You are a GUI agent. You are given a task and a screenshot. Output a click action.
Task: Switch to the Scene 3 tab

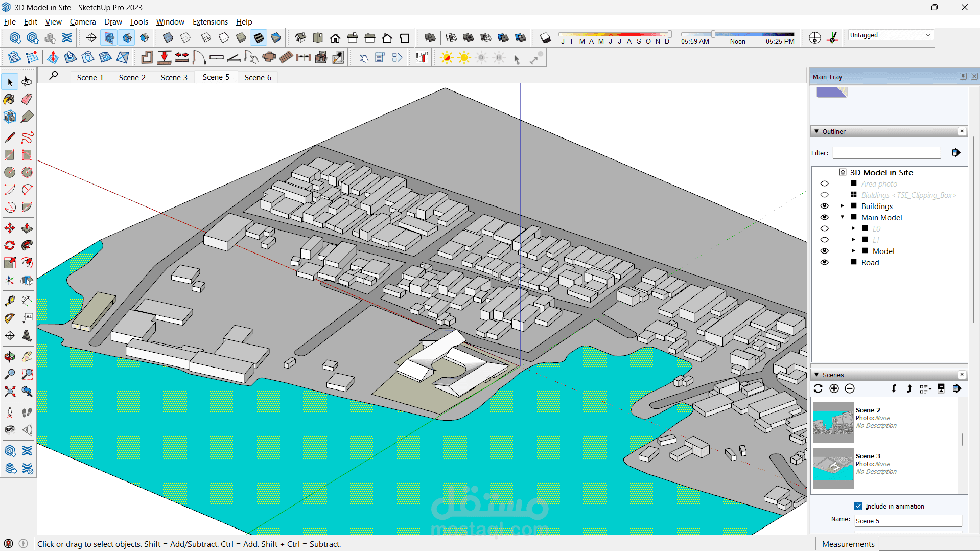(x=174, y=77)
